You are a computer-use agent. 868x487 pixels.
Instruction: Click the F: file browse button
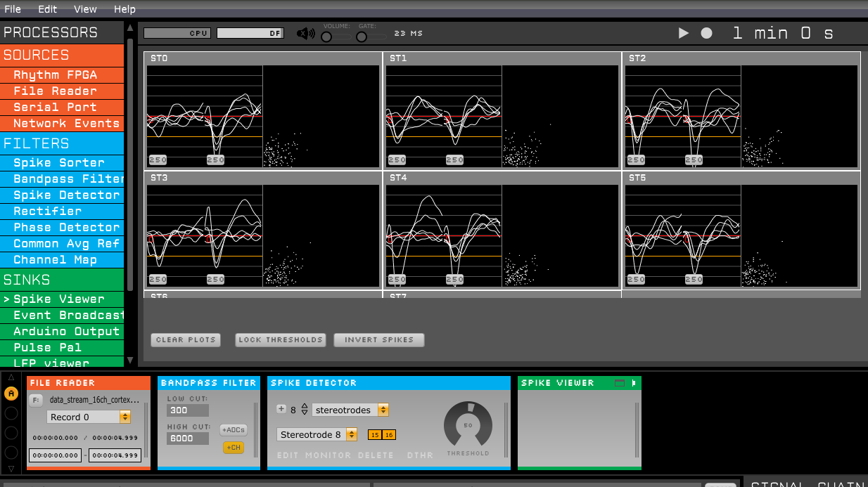tap(36, 400)
